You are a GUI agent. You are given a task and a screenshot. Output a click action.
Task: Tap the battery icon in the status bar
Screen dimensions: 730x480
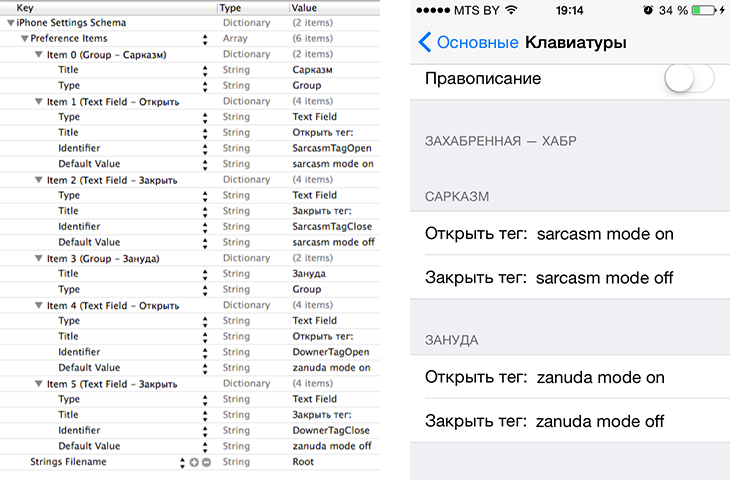(x=704, y=10)
